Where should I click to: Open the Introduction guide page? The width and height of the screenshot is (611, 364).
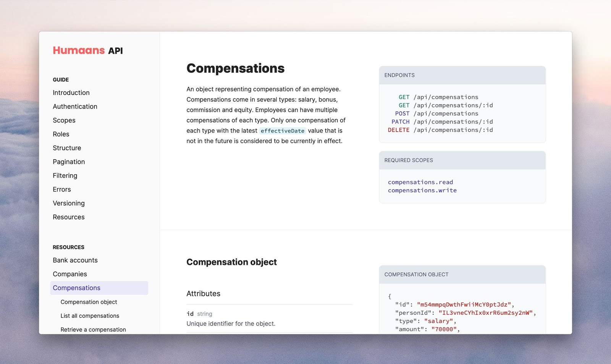point(71,92)
